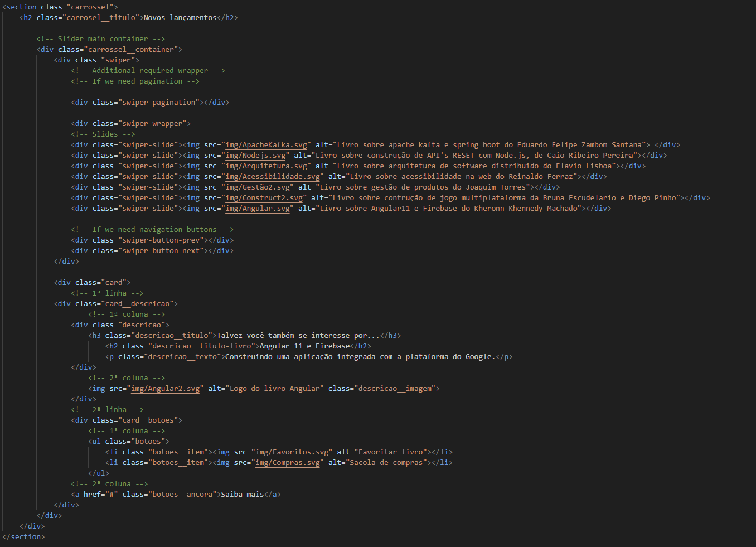Click the 'Talvez você também se interesse por...' text
This screenshot has width=756, height=547.
point(298,336)
